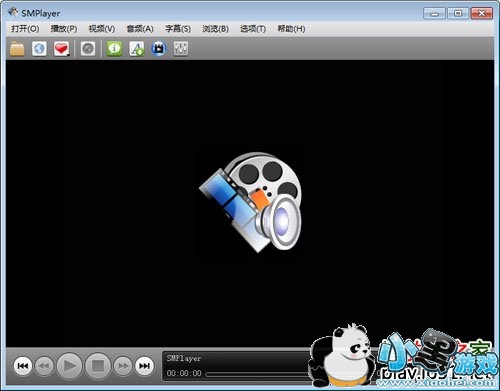This screenshot has width=500, height=391.
Task: Open the equalizer sliders toolbar icon
Action: pos(181,49)
